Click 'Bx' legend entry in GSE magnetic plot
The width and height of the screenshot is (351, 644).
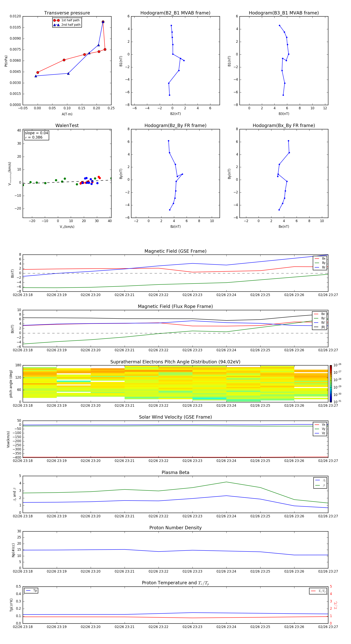pos(320,259)
